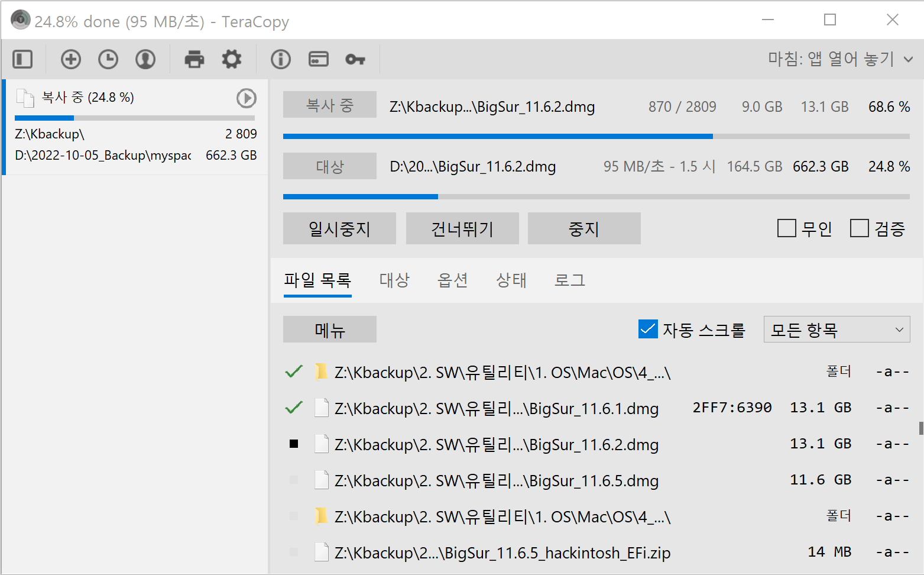This screenshot has height=575, width=924.
Task: Select the BigSur_11.6.5.dmg row
Action: (x=596, y=480)
